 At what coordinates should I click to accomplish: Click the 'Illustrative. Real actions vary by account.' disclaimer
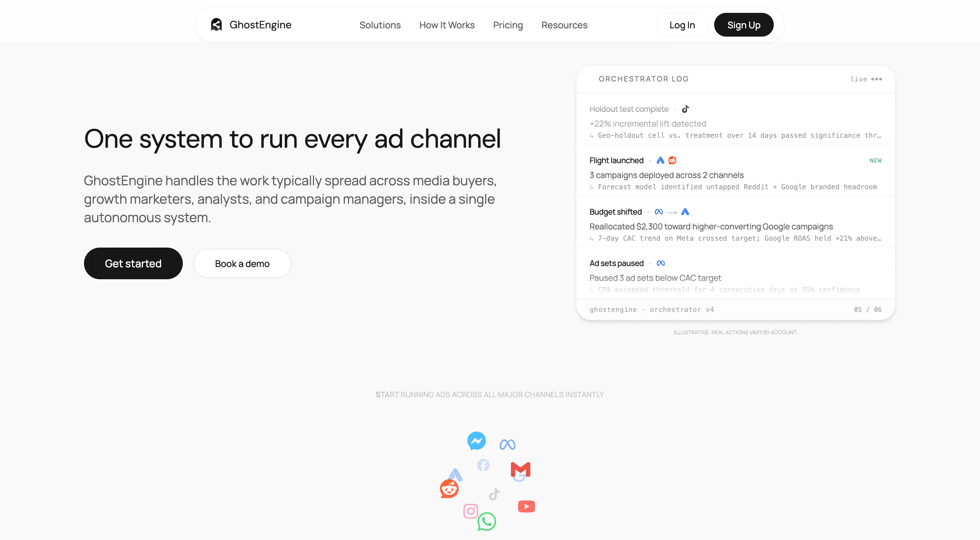[x=735, y=332]
